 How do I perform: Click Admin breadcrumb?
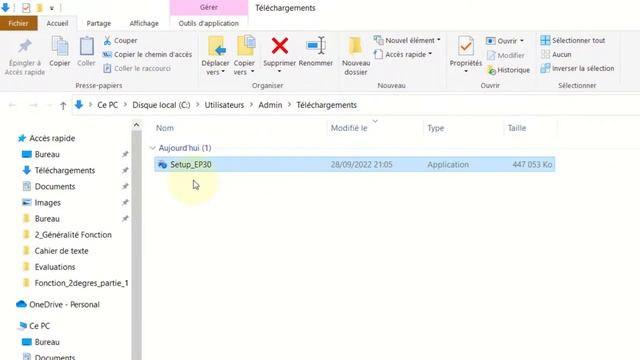pos(270,105)
